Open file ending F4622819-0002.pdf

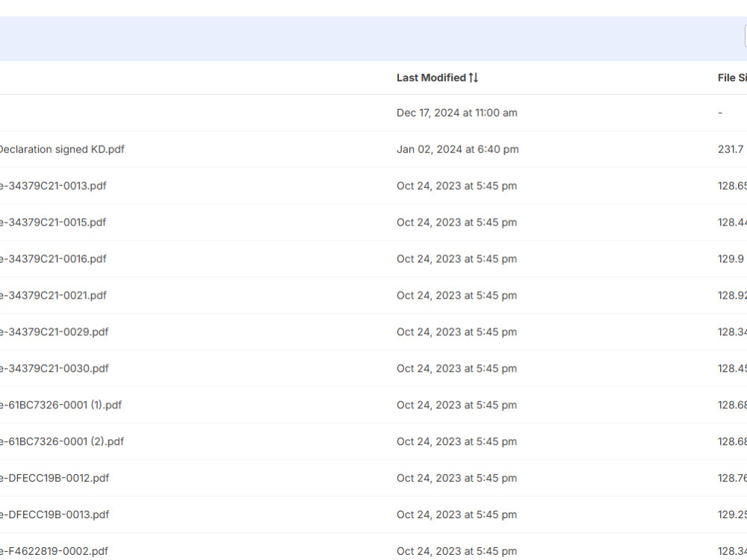(54, 551)
